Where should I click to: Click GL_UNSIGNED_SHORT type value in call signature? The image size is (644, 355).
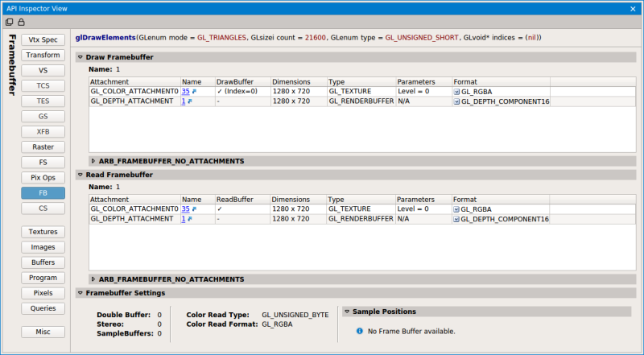422,38
